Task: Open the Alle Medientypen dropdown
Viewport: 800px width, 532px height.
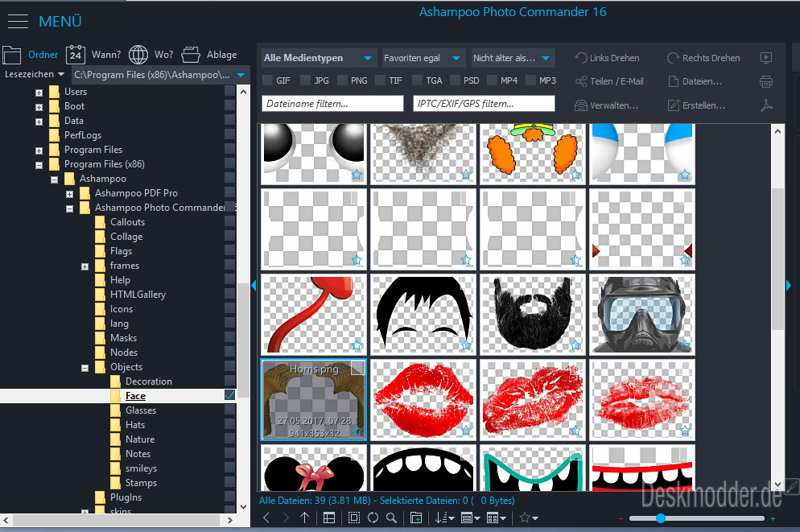Action: tap(319, 58)
